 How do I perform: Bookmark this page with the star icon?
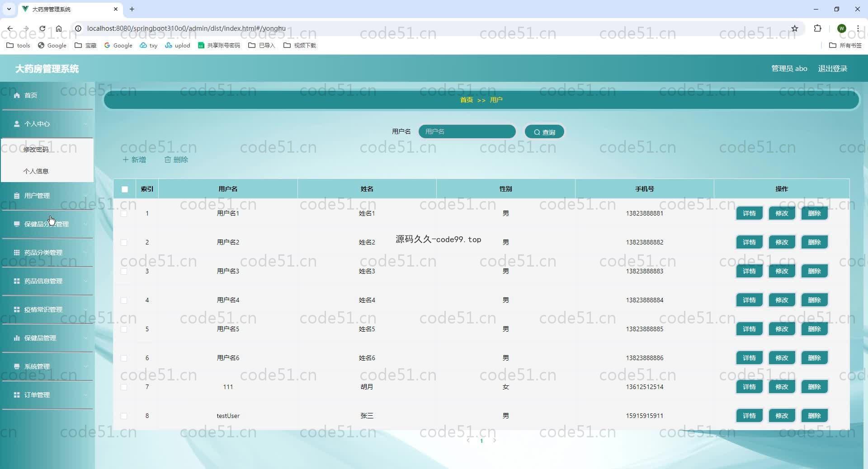pos(795,28)
